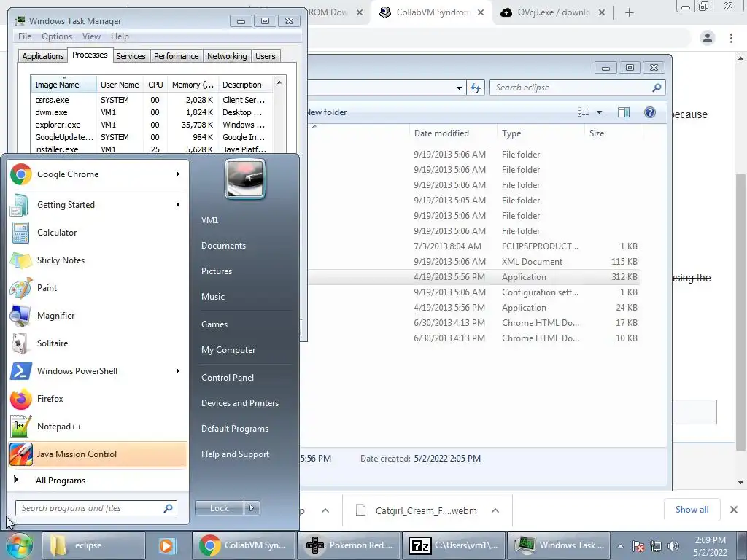Launch Firefox from Start menu
This screenshot has height=560, width=747.
click(x=98, y=399)
